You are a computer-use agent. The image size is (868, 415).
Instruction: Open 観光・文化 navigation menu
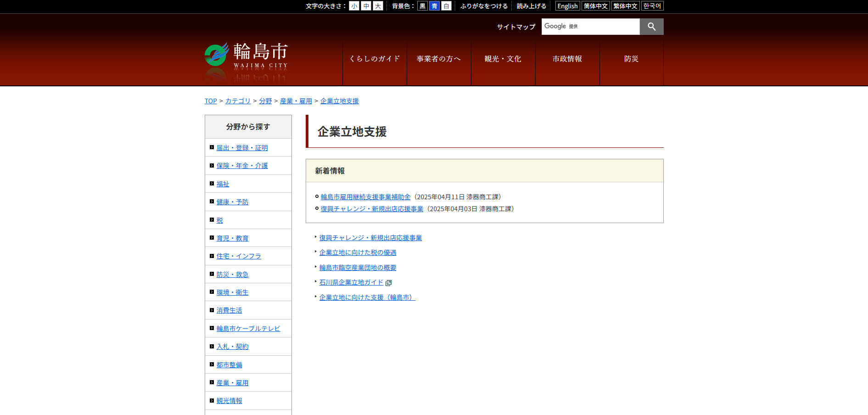503,59
